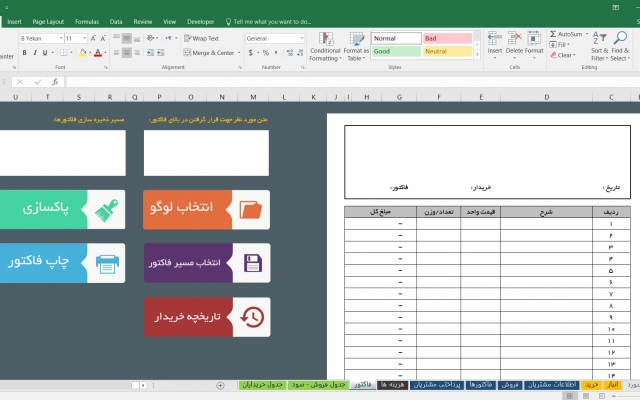Image resolution: width=640 pixels, height=400 pixels.
Task: Click the Orientation icon
Action: pyautogui.click(x=151, y=38)
